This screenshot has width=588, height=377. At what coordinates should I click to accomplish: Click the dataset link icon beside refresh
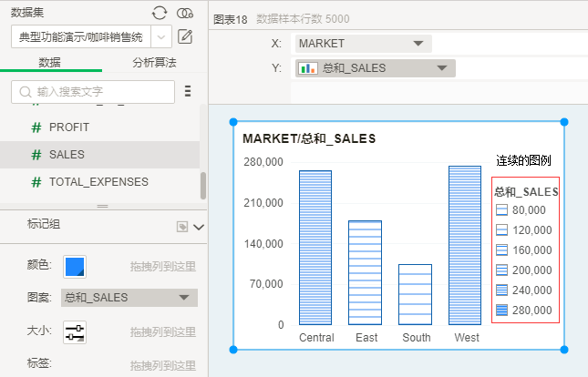[x=185, y=12]
